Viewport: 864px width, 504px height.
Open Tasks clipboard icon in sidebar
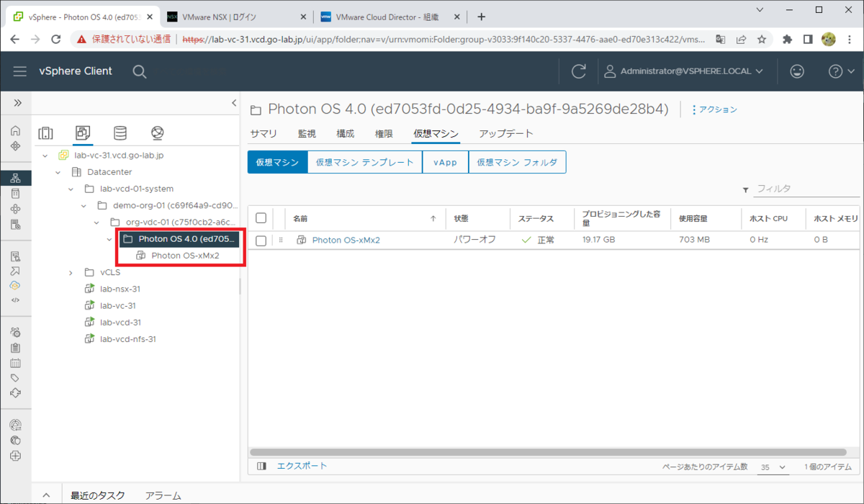16,348
